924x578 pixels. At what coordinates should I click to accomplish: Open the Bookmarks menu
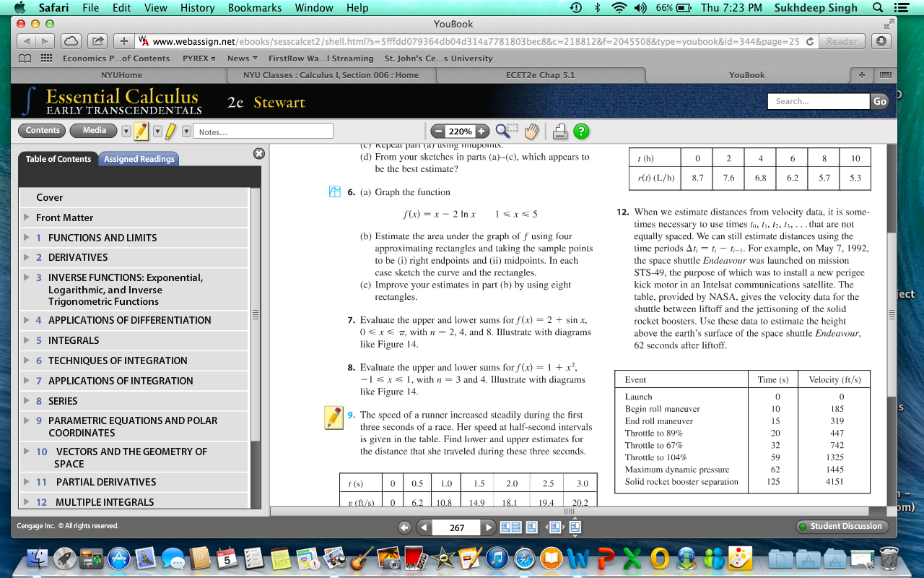coord(255,8)
